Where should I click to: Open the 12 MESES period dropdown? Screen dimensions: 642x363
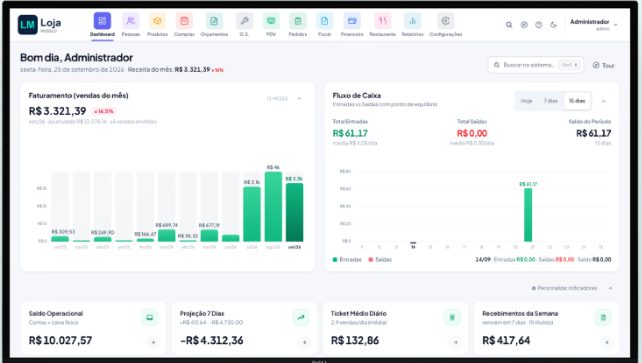pyautogui.click(x=277, y=99)
